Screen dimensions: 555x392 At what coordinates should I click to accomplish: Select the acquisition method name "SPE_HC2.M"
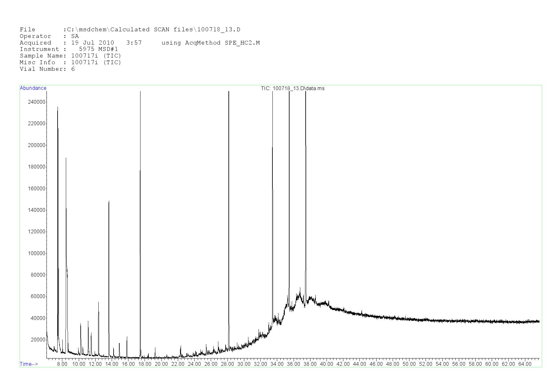point(242,43)
